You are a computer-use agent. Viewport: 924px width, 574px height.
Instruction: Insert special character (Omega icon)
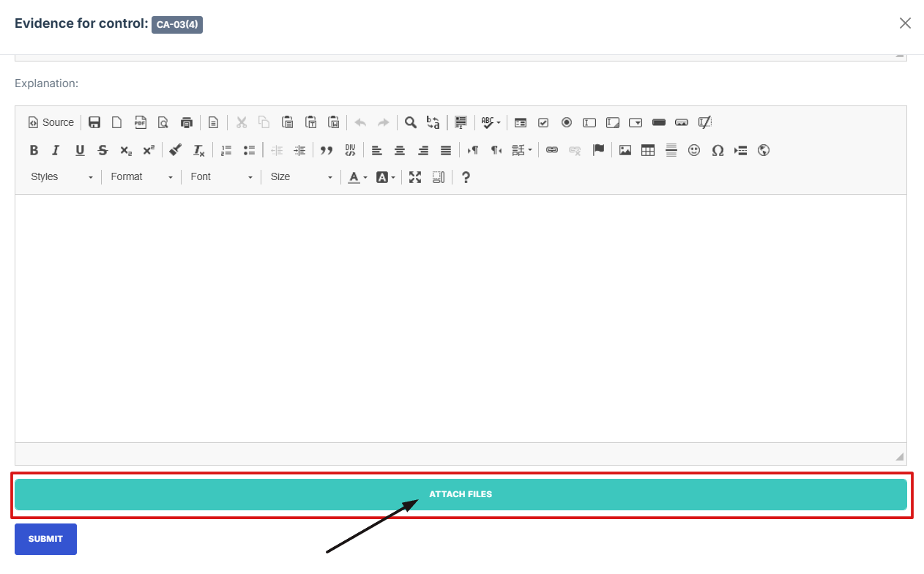[x=718, y=150]
